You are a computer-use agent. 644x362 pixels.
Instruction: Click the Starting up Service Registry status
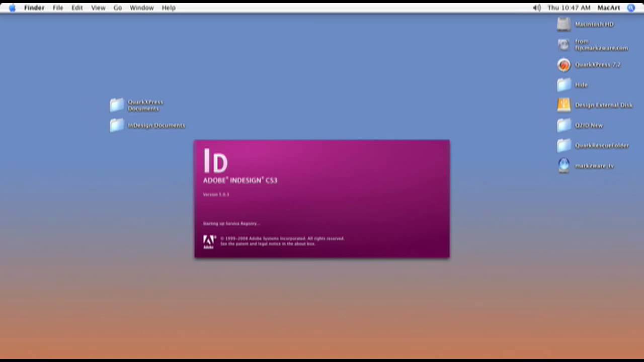click(231, 223)
